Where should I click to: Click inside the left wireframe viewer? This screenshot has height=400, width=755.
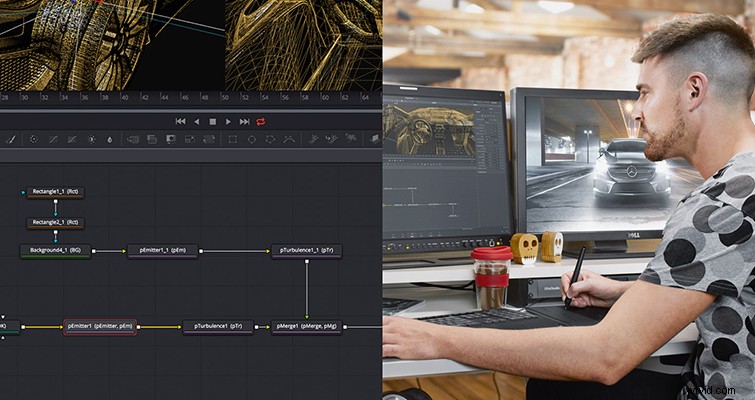(112, 45)
